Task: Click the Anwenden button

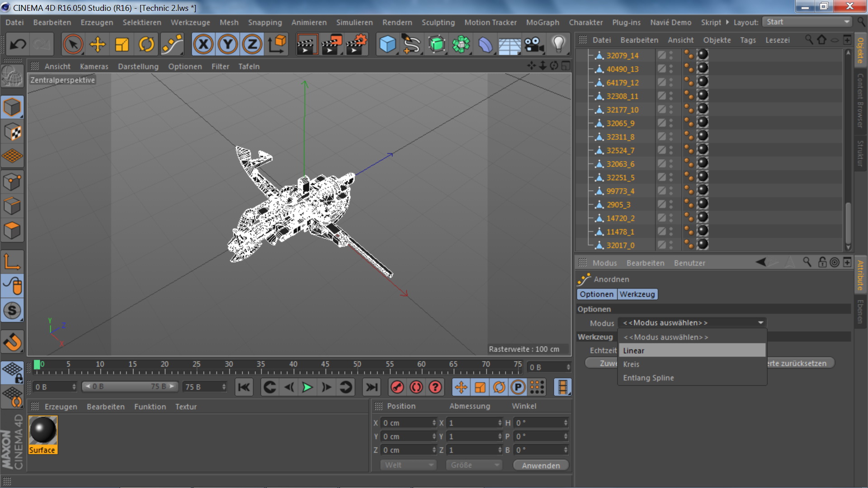Action: (x=541, y=465)
